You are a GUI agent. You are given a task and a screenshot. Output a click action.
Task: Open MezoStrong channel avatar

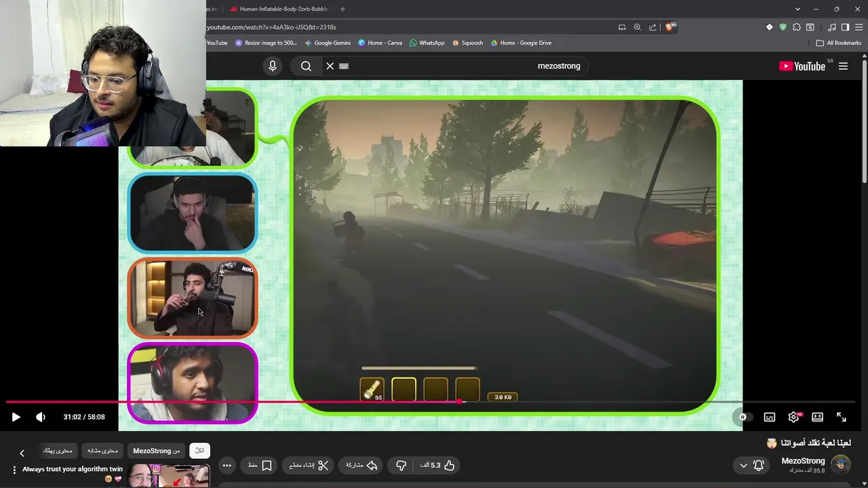pyautogui.click(x=841, y=465)
